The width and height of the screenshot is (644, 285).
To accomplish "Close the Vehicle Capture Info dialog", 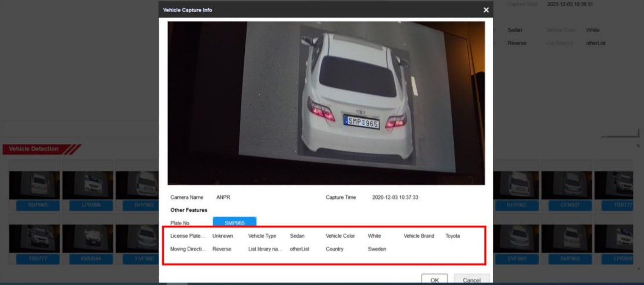I will (486, 10).
